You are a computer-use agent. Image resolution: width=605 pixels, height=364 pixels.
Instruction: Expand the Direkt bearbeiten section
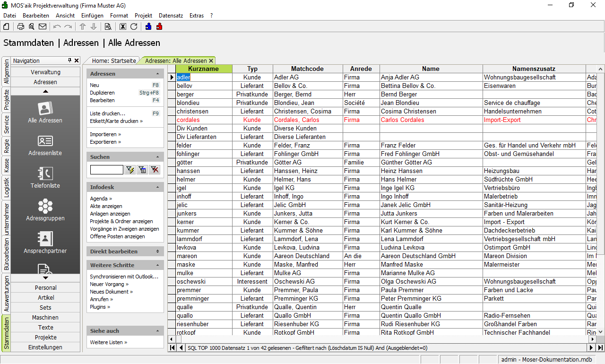tap(157, 251)
